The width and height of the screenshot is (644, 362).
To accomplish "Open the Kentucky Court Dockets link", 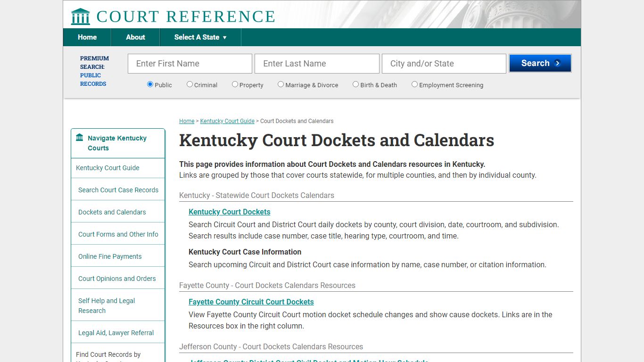I will pyautogui.click(x=229, y=212).
